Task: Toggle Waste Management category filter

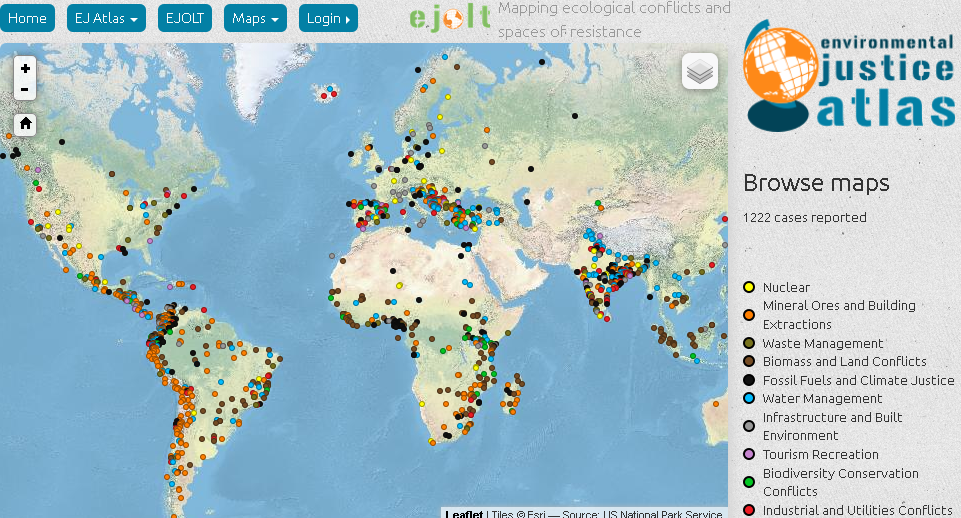Action: click(x=823, y=343)
